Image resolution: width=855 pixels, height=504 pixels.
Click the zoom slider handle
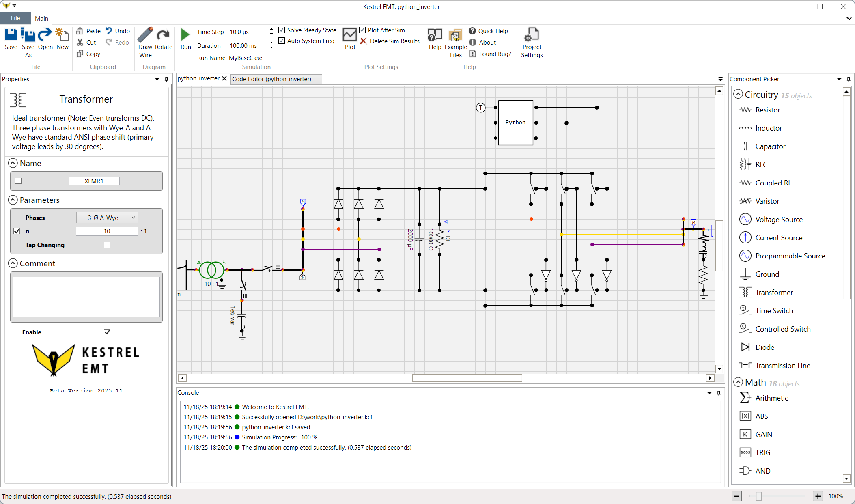click(758, 496)
